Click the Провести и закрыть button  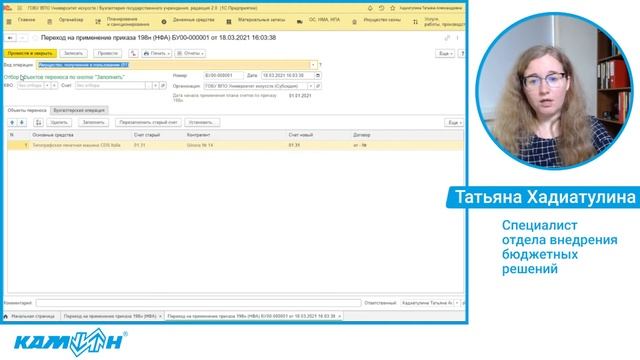tap(30, 53)
